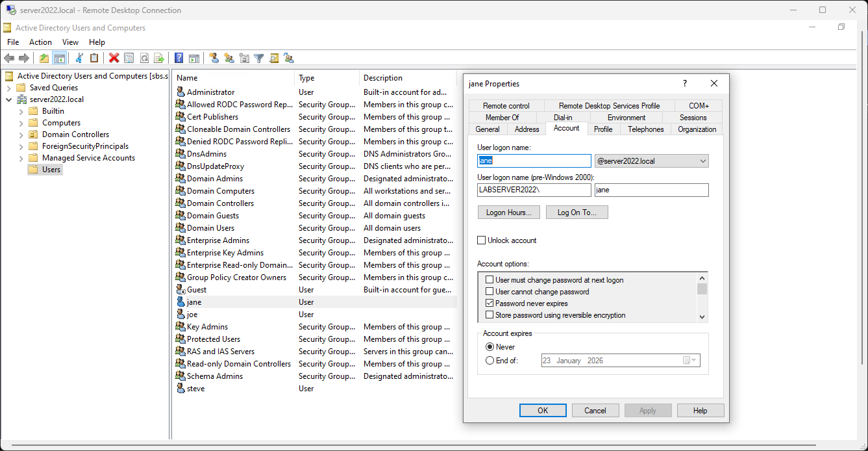868x451 pixels.
Task: Click the Logon Hours... button
Action: point(508,213)
